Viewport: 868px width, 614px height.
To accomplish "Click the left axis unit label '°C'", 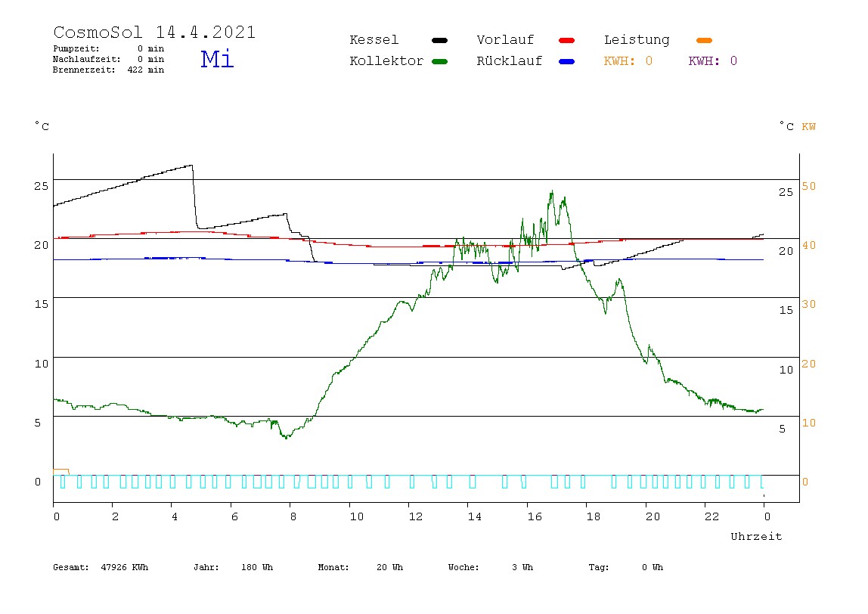I will 42,126.
